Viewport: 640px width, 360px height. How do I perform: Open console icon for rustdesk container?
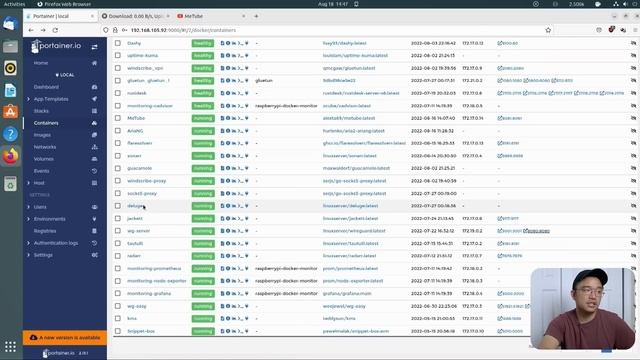tap(240, 93)
